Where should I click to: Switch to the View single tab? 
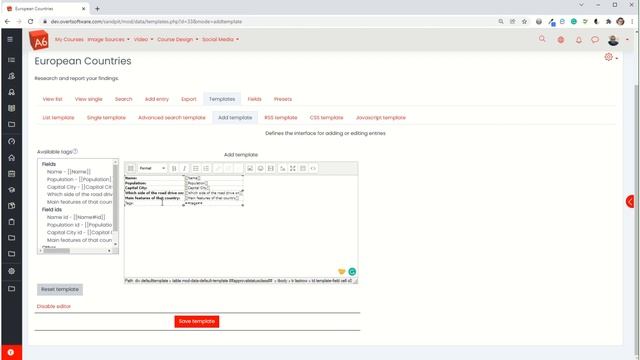[89, 99]
